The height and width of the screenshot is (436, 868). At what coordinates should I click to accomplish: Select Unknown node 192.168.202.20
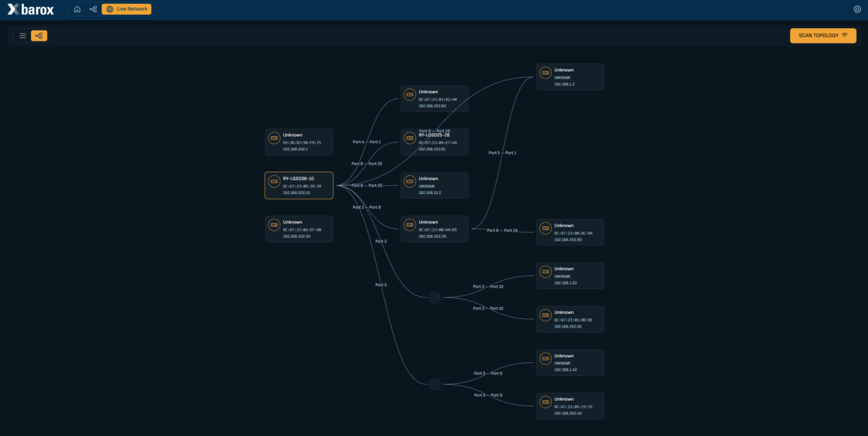point(435,229)
